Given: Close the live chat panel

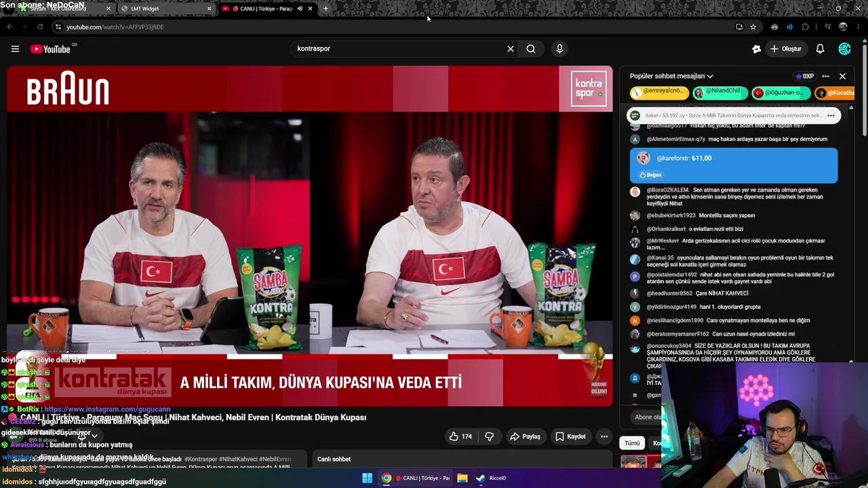Looking at the screenshot, I should pyautogui.click(x=842, y=76).
